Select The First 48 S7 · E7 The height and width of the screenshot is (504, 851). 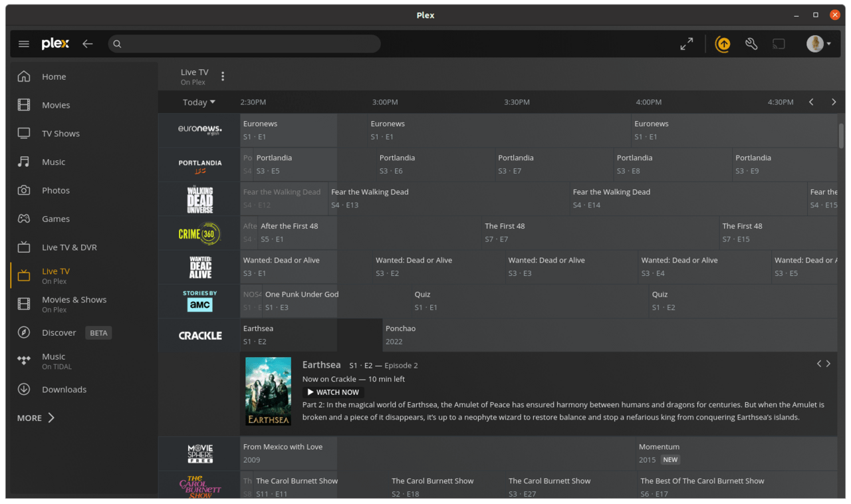(x=600, y=233)
